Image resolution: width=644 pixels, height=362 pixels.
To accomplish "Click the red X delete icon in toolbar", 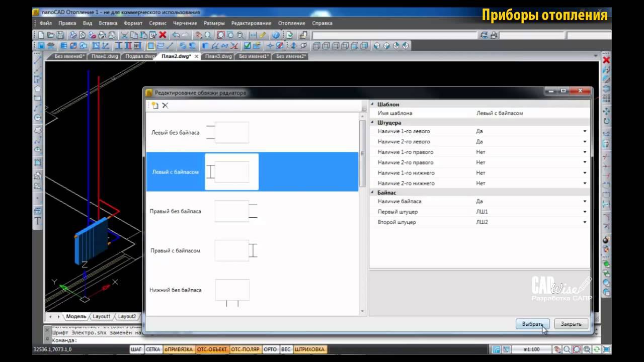I will click(163, 35).
